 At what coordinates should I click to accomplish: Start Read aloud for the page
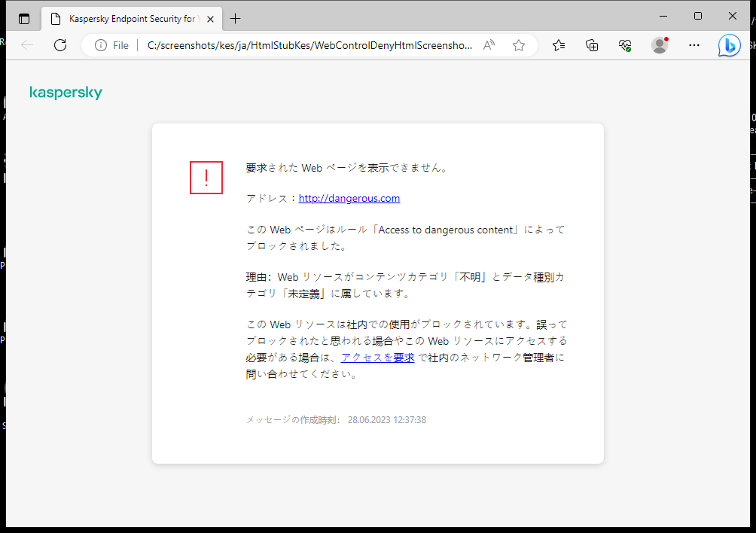[x=488, y=45]
